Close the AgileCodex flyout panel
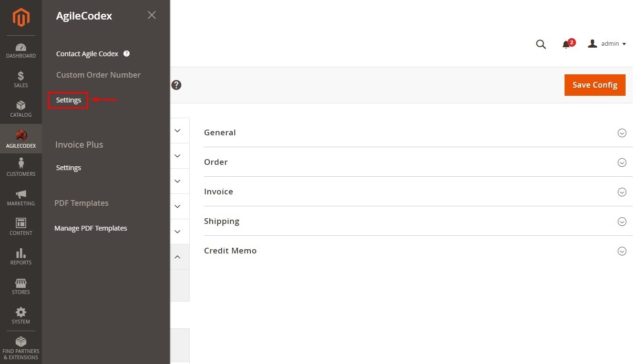638x364 pixels. point(152,15)
